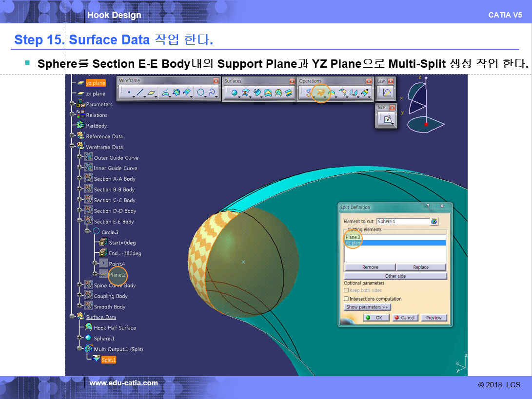Toggle the Keep both sides checkbox
Viewport: 532px width, 399px height.
[347, 290]
